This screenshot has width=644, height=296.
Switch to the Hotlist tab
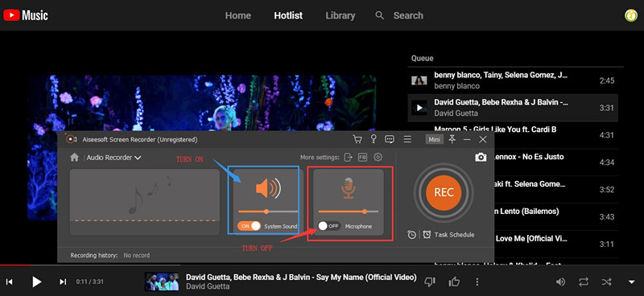pos(288,15)
